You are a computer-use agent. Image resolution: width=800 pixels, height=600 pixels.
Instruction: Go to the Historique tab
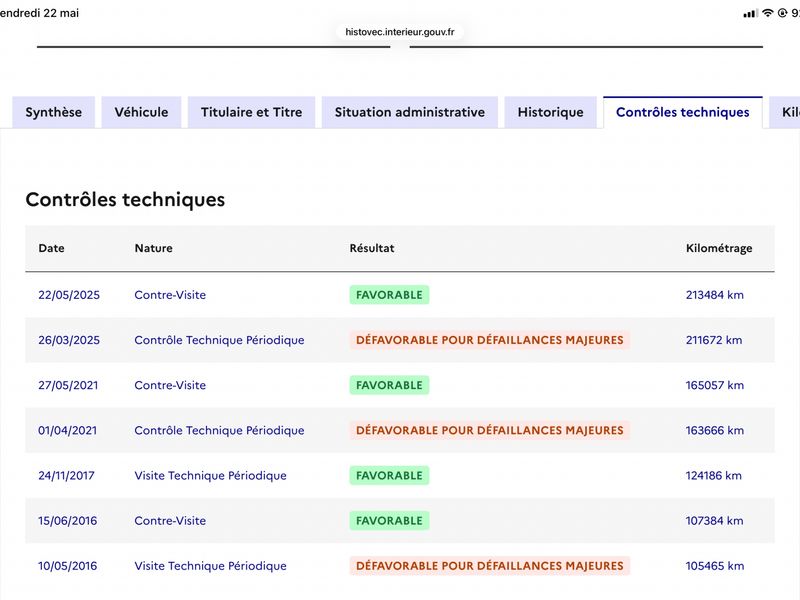coord(551,112)
